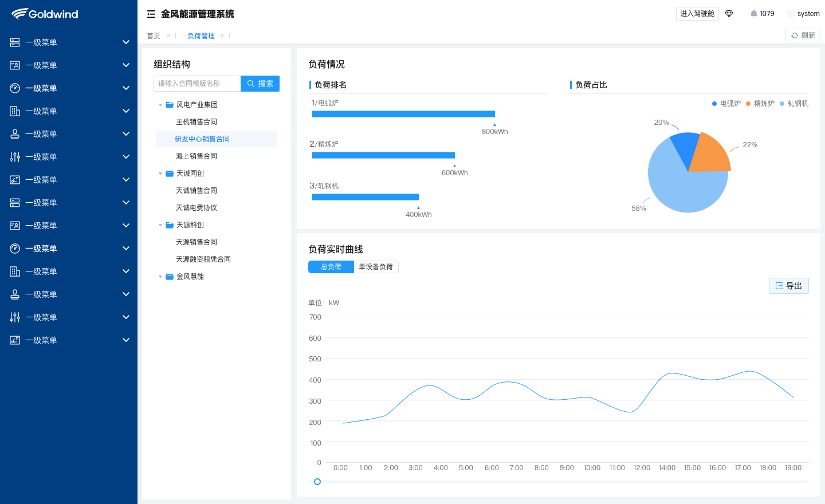Select 天源融资租凭合同 in the tree
The width and height of the screenshot is (825, 504).
tap(203, 259)
